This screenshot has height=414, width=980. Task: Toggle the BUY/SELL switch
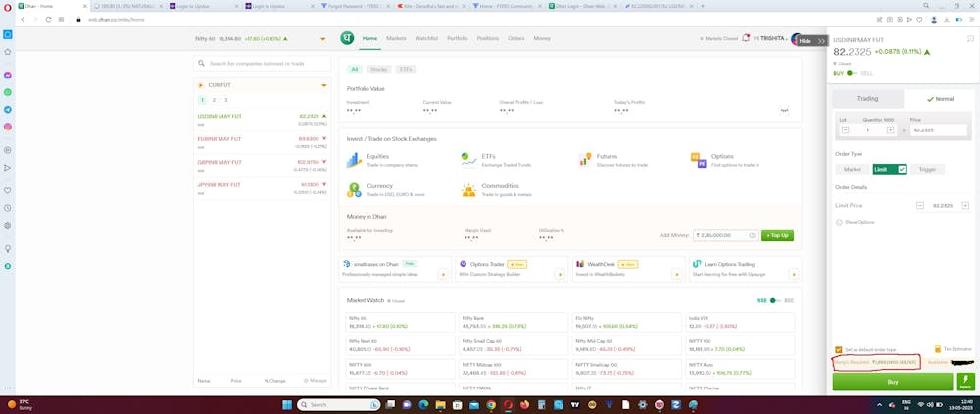[851, 73]
